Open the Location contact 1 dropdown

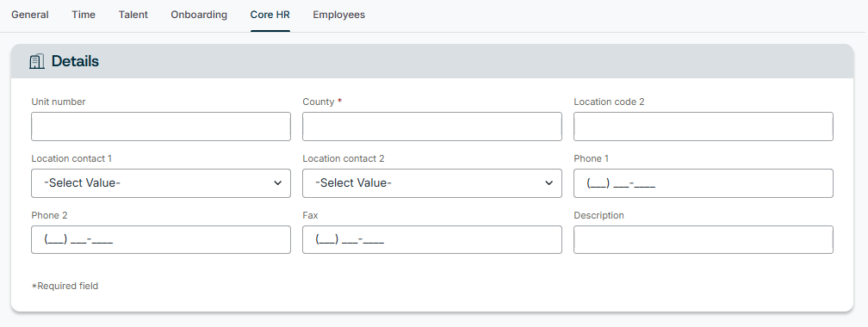pyautogui.click(x=160, y=183)
